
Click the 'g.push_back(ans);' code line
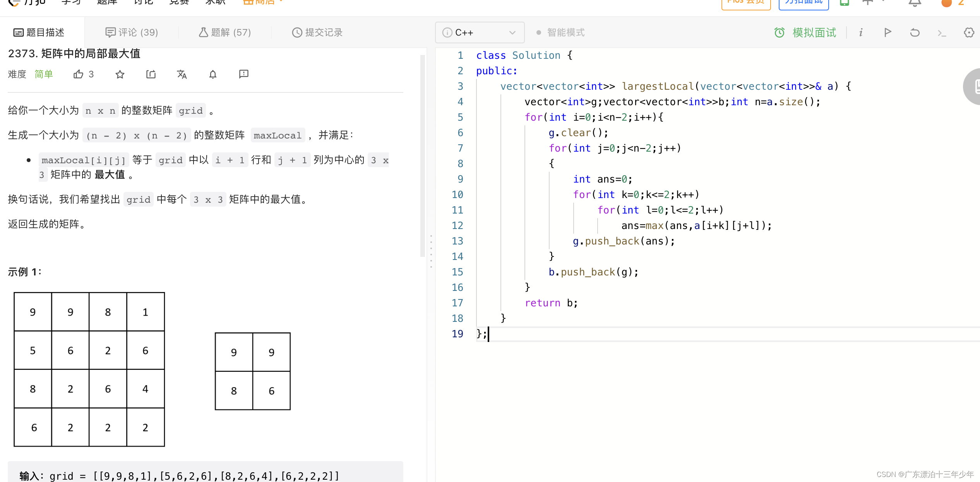pos(624,241)
